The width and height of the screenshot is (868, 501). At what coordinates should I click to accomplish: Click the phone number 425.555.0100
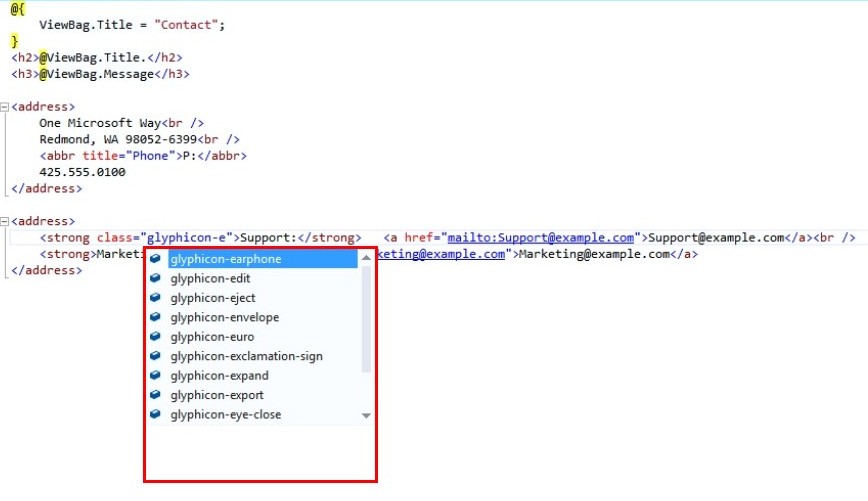[82, 172]
